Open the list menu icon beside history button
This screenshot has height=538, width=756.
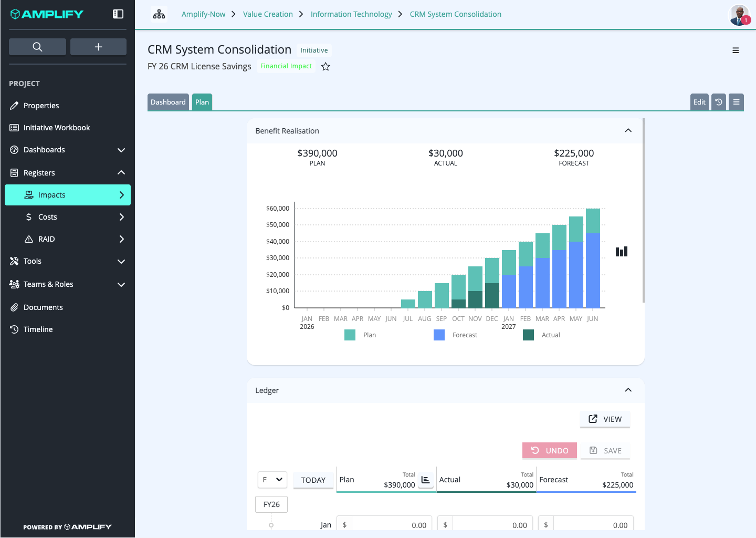(x=736, y=102)
